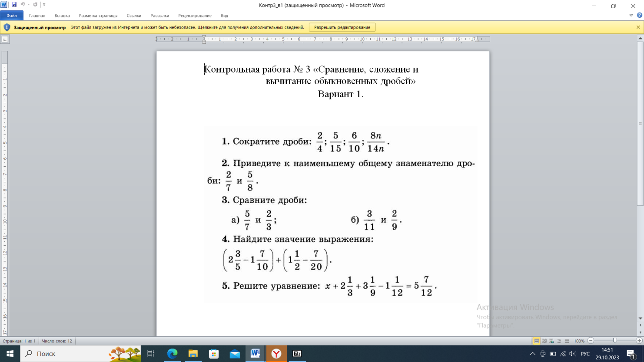
Task: Open the Файл tab
Action: (x=12, y=16)
